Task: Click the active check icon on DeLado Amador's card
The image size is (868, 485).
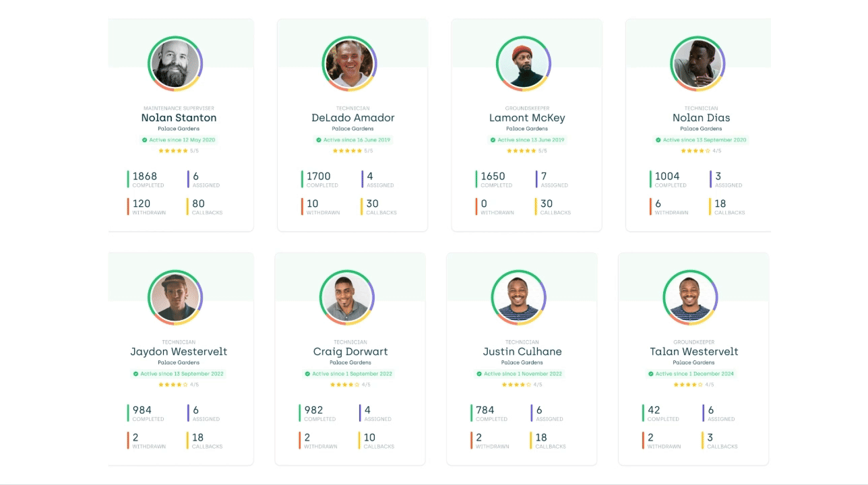Action: point(318,140)
